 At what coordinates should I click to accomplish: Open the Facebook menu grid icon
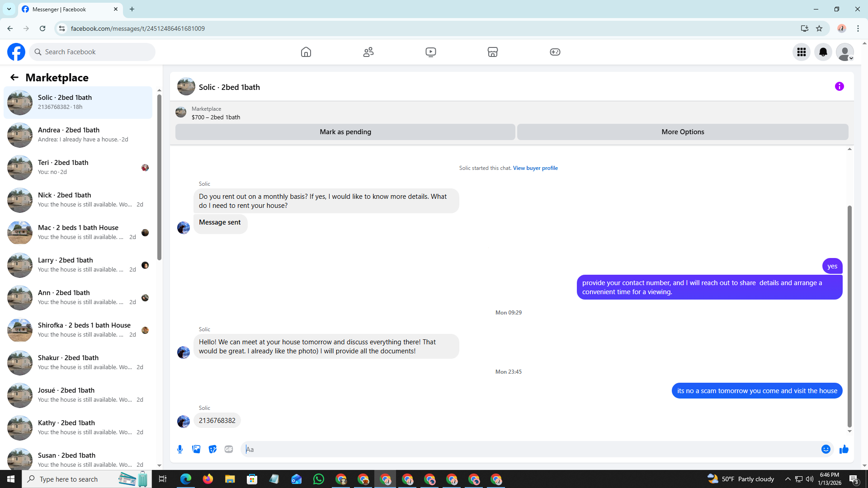pyautogui.click(x=801, y=52)
